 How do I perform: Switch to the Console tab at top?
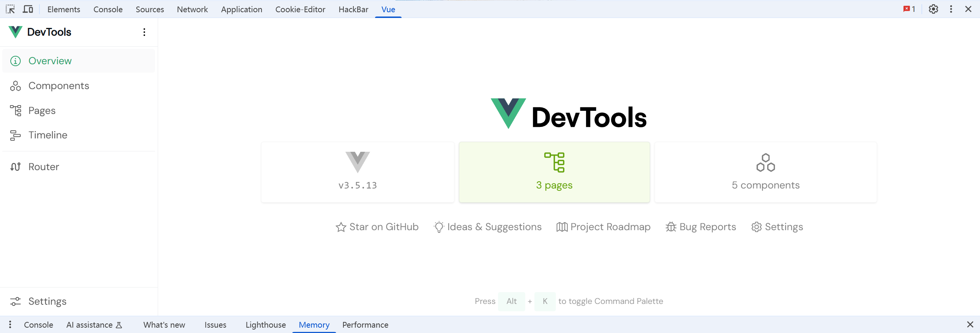(x=108, y=9)
